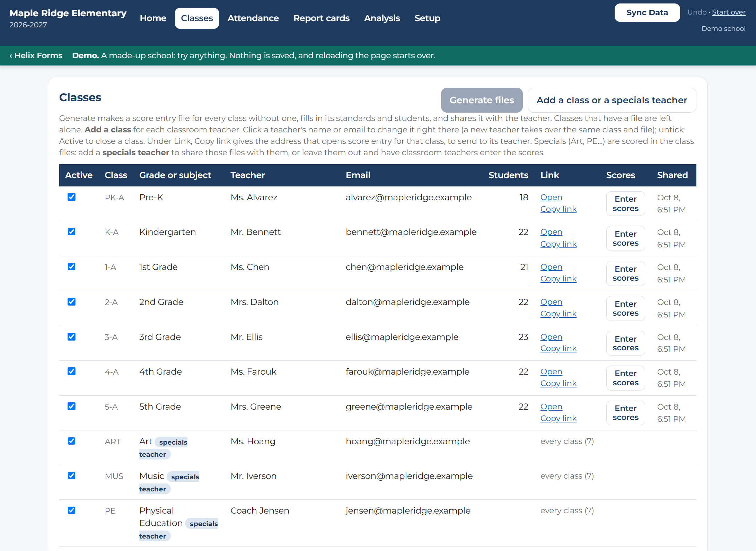Screen dimensions: 756x551
Task: Toggle the Active checkbox for ART
Action: pos(71,441)
